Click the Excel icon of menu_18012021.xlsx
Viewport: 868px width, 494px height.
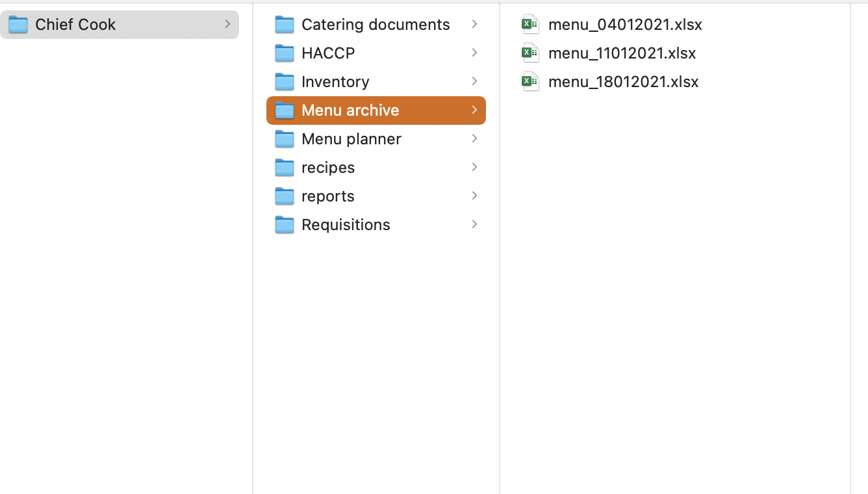click(x=531, y=81)
